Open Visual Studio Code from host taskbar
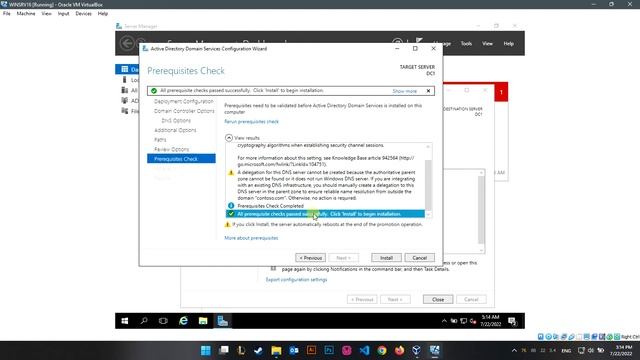Screen dimensions: 640x360 point(364,351)
